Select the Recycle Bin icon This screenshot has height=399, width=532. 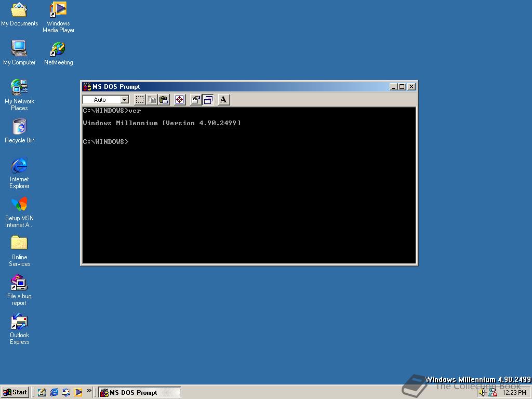pos(19,131)
